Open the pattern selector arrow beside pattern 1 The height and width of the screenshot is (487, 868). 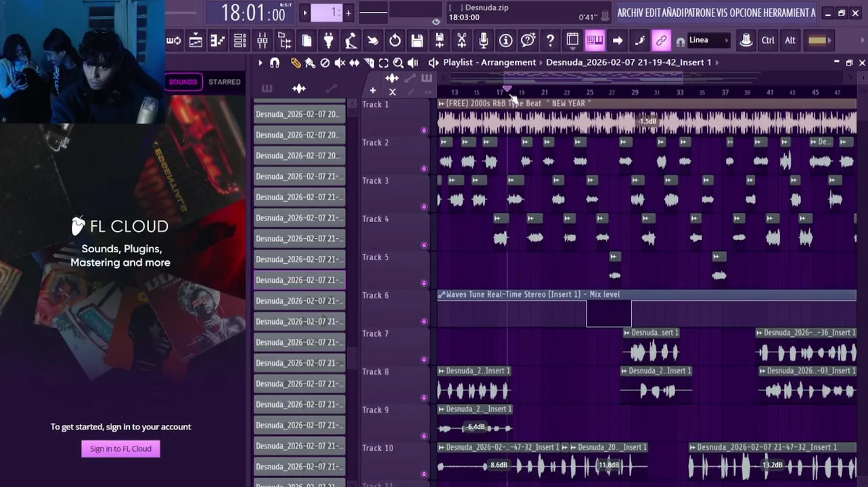[304, 13]
